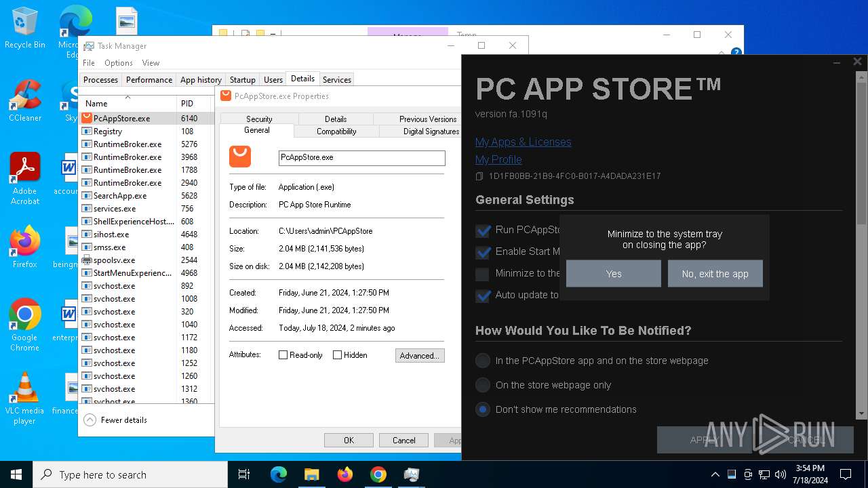Select 'On the store webpage only' option
Screen dimensions: 868x488
pos(483,385)
